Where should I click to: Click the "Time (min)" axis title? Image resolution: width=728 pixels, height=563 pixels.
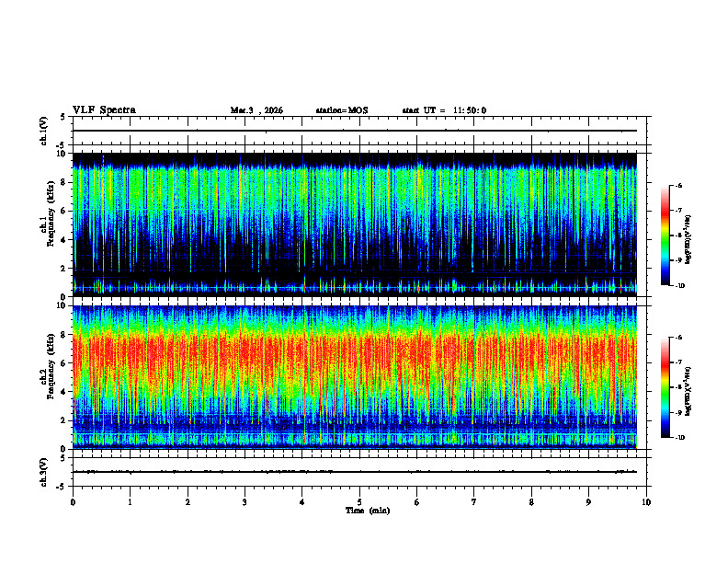tap(368, 511)
